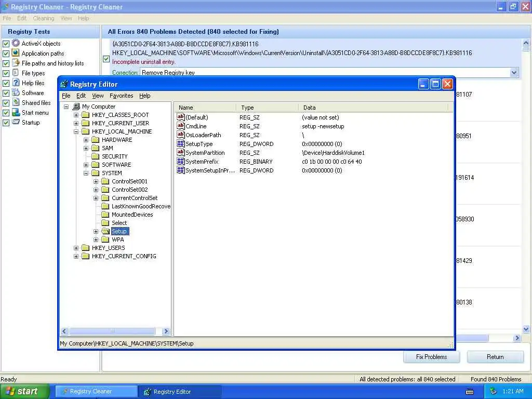Click the CmdLine string value icon
532x399 pixels.
tap(180, 126)
